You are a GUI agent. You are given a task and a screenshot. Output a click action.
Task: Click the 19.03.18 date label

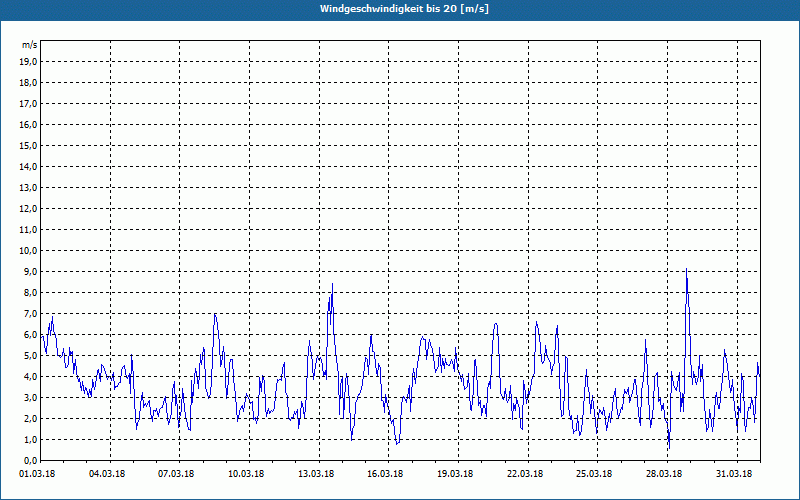tap(455, 473)
